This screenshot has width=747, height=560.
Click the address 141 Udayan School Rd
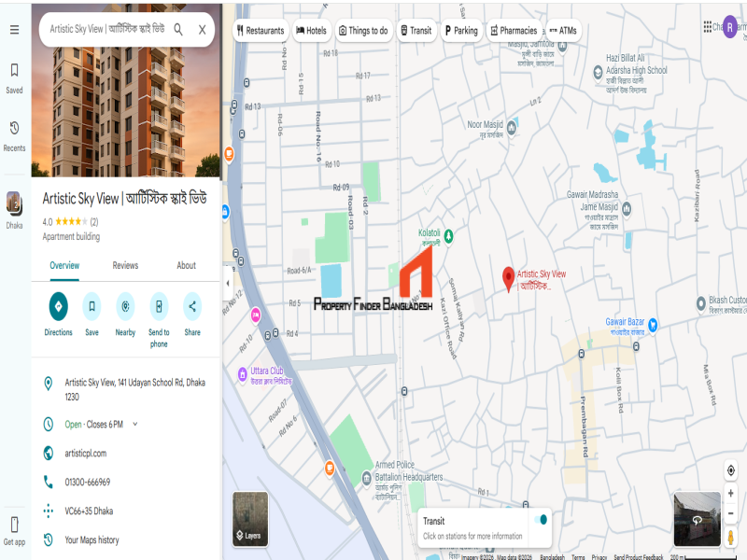134,389
